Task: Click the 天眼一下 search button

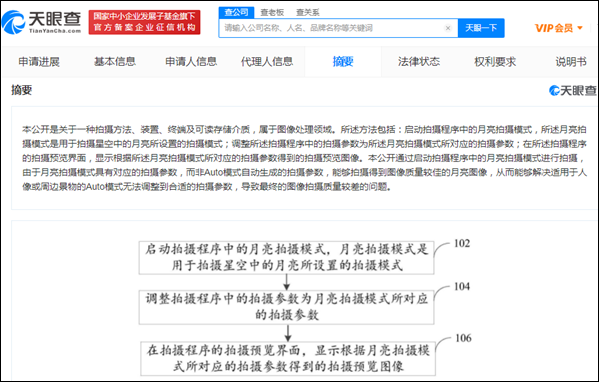Action: (x=481, y=28)
